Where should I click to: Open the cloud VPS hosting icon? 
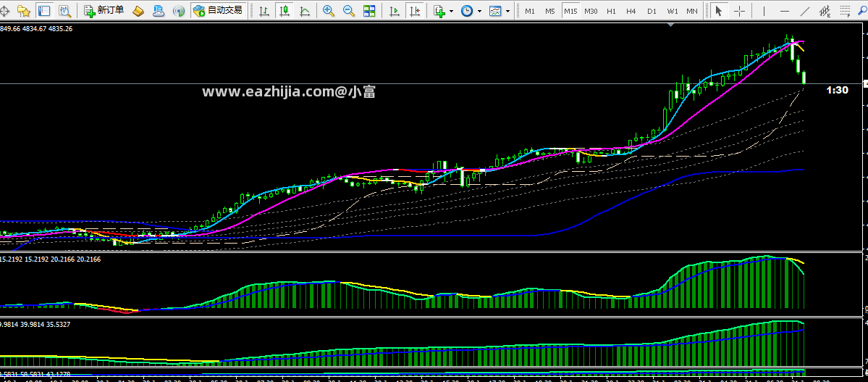[x=159, y=11]
